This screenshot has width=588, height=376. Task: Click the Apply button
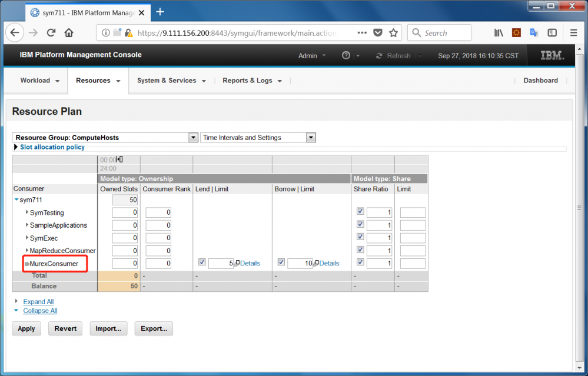[x=26, y=329]
